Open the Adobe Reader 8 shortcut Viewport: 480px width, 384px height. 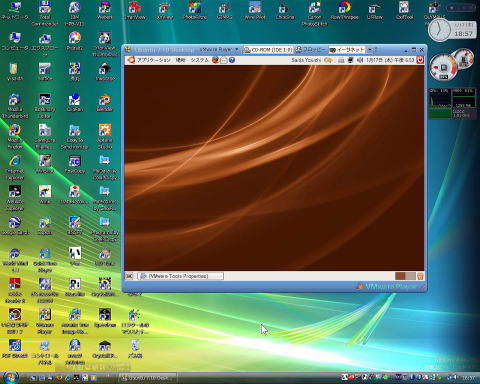15,290
